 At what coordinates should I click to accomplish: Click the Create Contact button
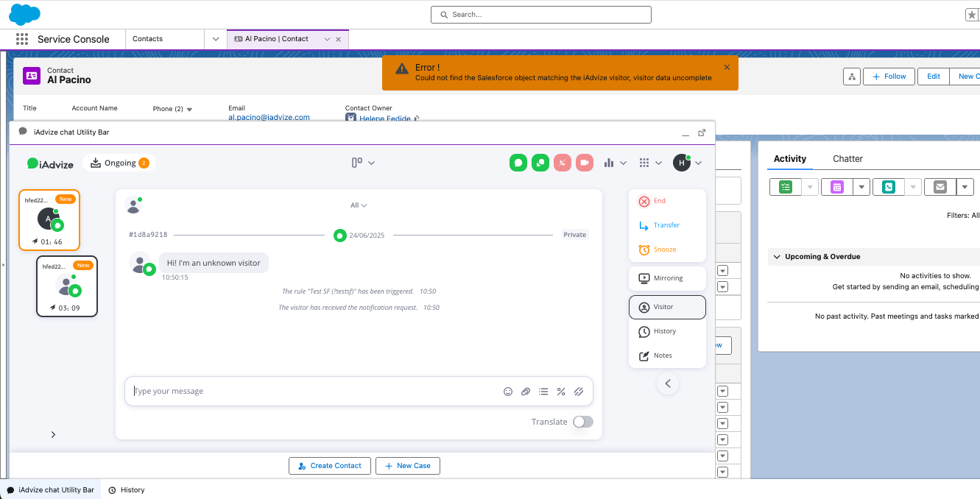pos(330,466)
